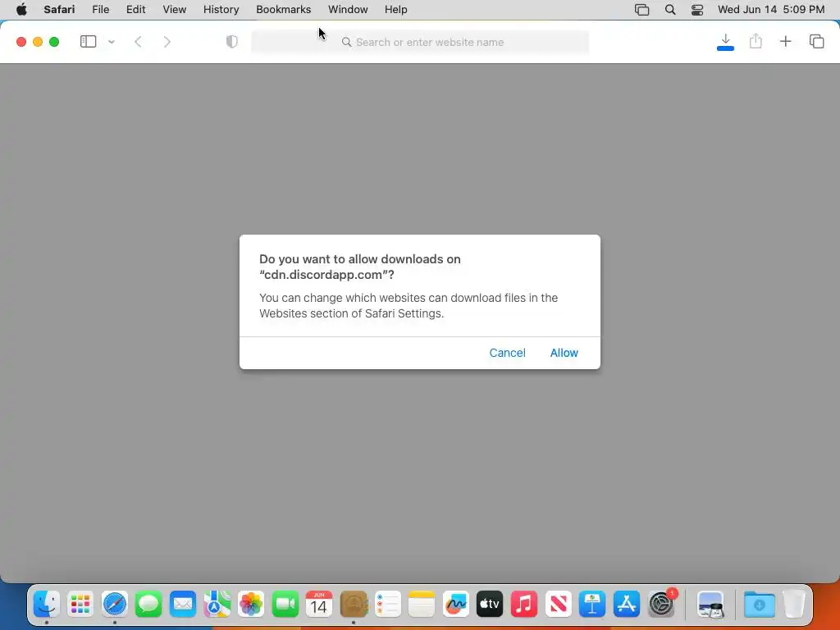Viewport: 840px width, 630px height.
Task: Open Preview from the Dock
Action: coord(711,605)
